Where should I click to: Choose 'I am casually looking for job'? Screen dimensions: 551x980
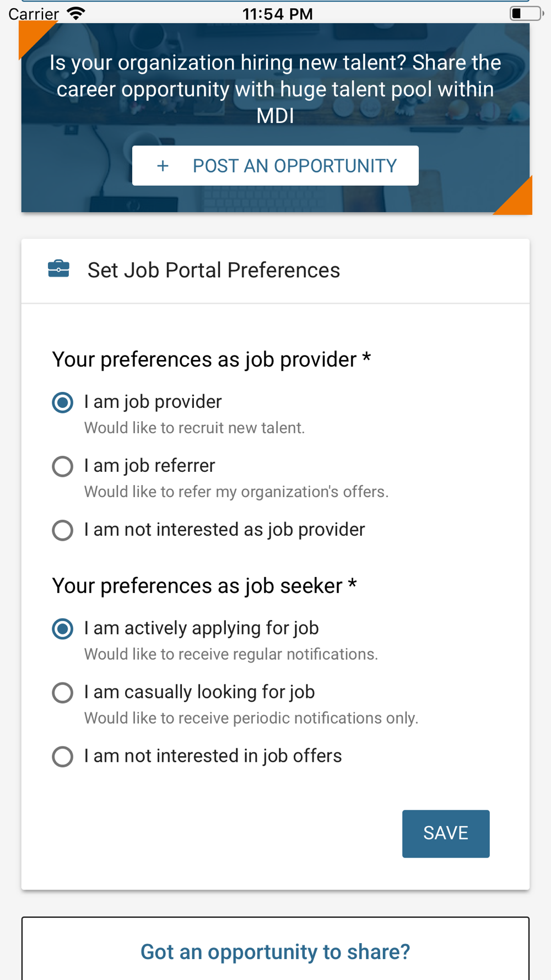pyautogui.click(x=63, y=693)
